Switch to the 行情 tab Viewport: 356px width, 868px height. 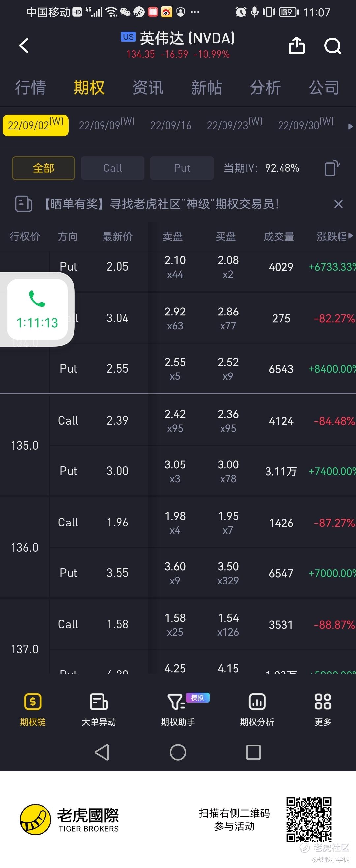(x=31, y=88)
